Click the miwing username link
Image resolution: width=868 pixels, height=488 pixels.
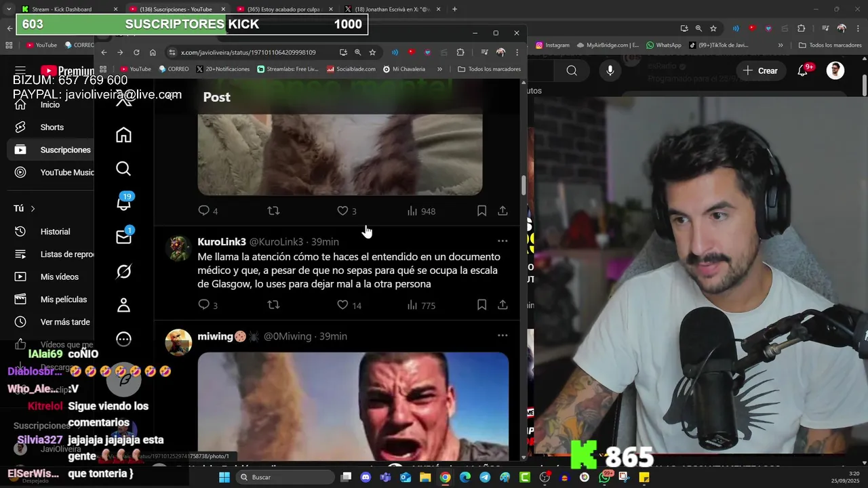[214, 336]
